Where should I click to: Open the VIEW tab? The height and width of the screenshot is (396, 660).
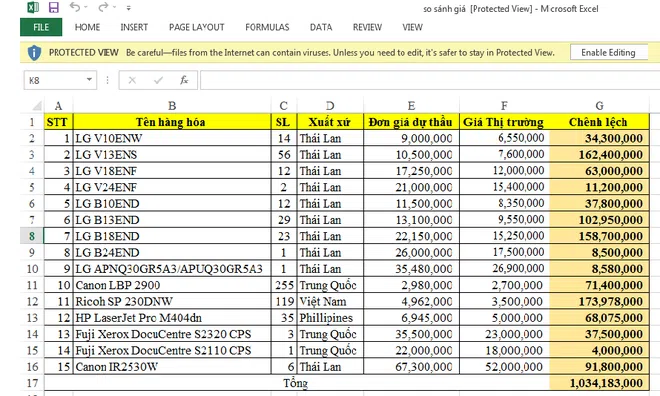412,27
